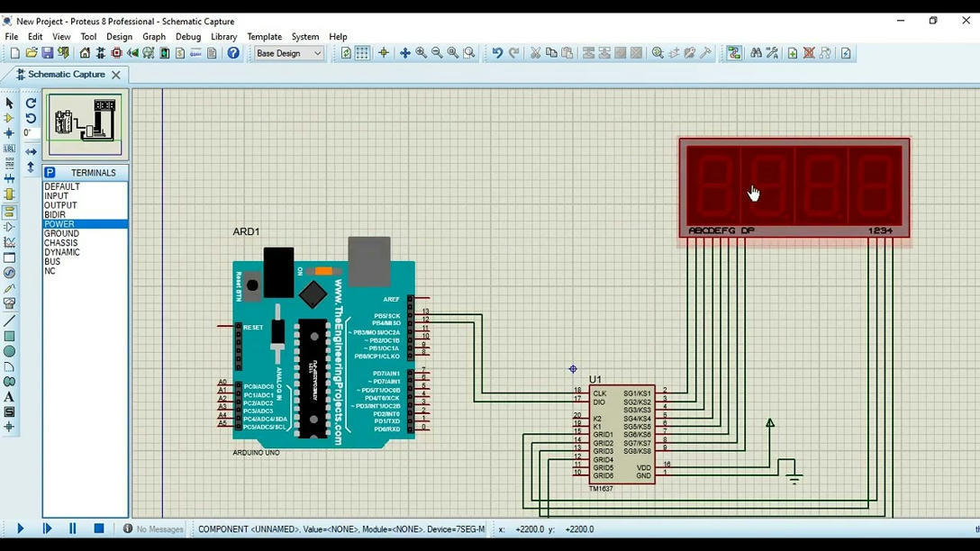Run the simulation with Play button
Viewport: 980px width, 551px height.
(20, 529)
